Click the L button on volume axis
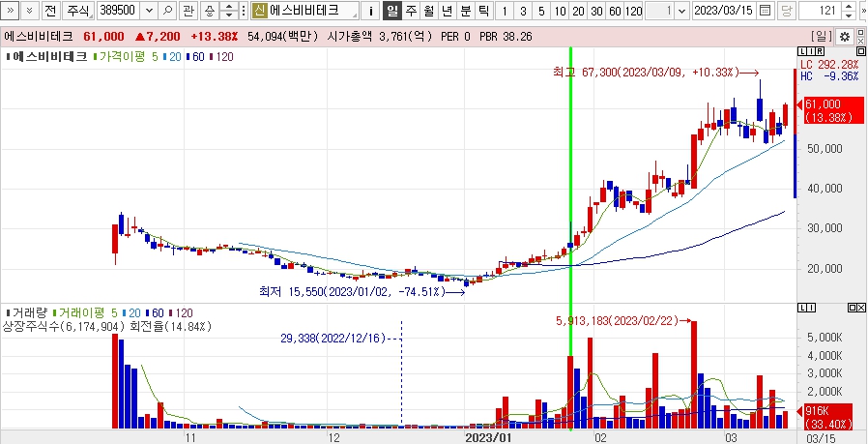 801,307
